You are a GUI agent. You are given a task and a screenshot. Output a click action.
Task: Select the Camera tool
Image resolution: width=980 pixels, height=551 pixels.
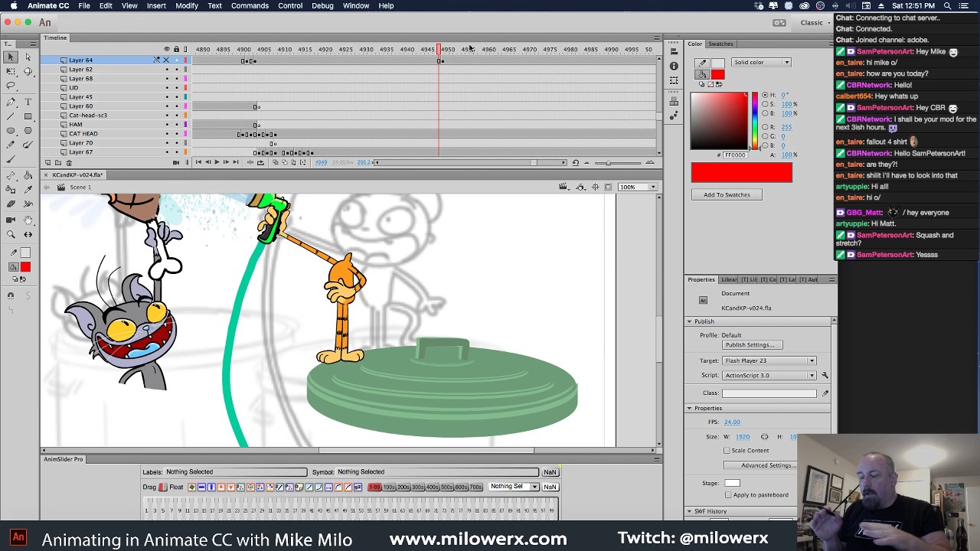[x=11, y=220]
